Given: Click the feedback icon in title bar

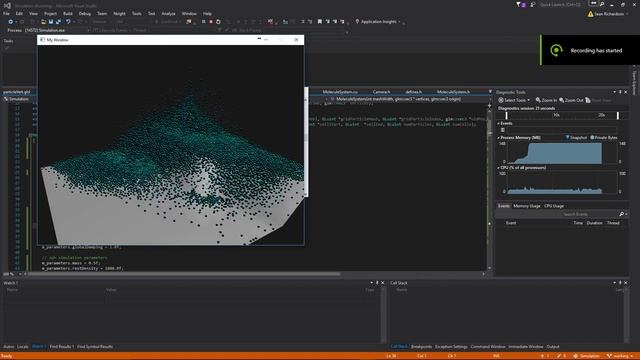Looking at the screenshot, I should click(x=532, y=4).
